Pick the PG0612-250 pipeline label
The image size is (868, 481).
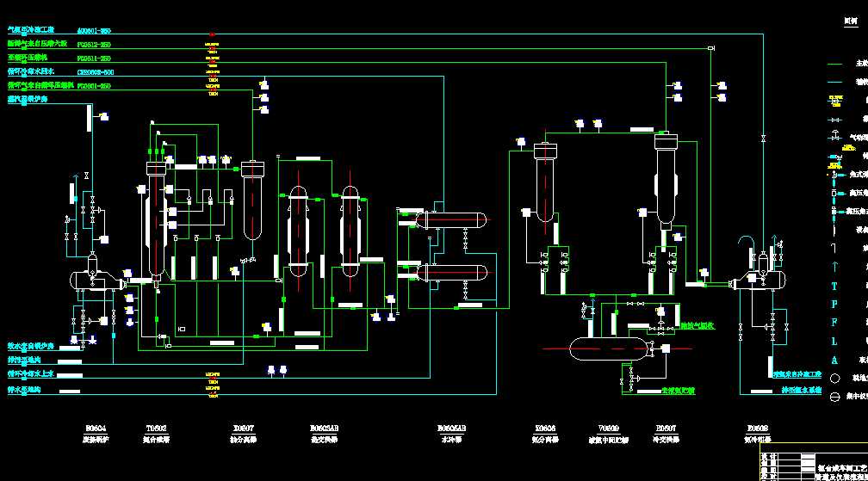(94, 44)
